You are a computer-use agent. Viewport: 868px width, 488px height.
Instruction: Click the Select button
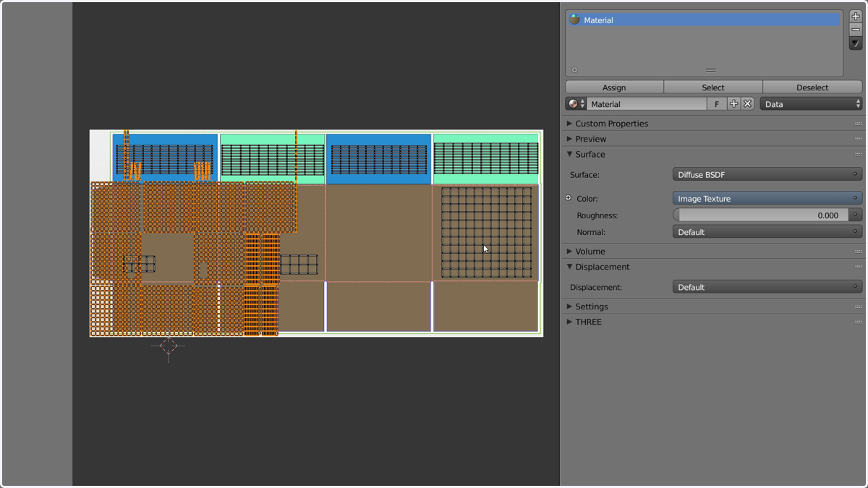pyautogui.click(x=713, y=87)
